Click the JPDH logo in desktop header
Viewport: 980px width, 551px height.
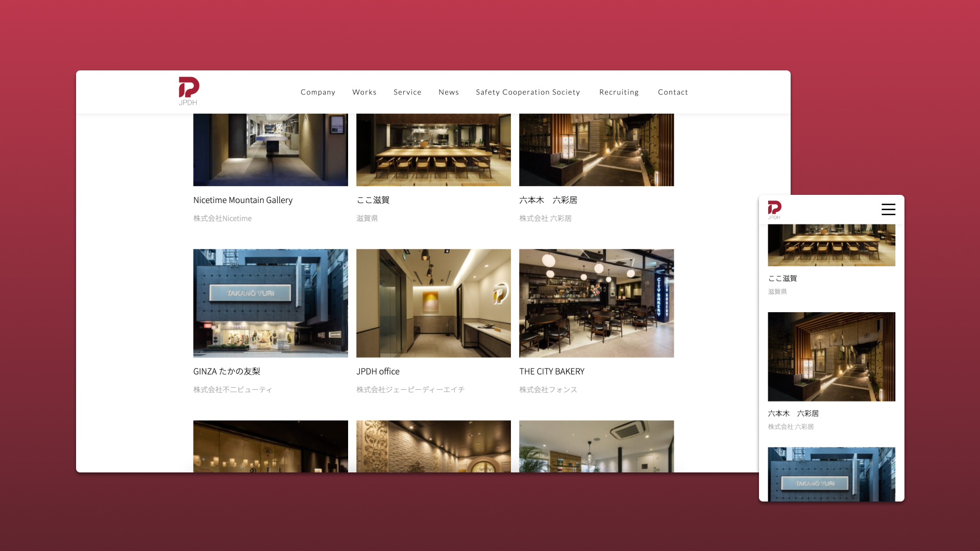[188, 91]
